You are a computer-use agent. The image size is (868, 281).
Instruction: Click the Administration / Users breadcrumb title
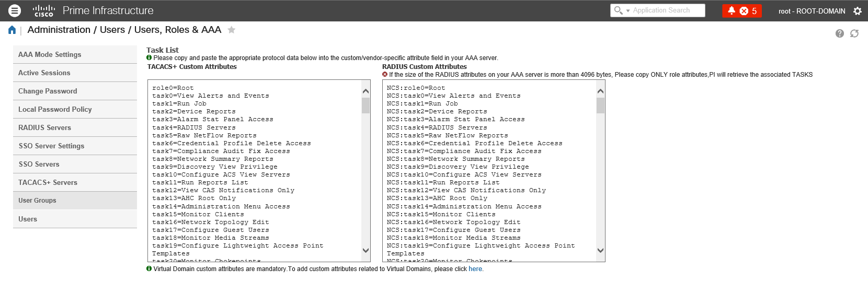(x=124, y=30)
